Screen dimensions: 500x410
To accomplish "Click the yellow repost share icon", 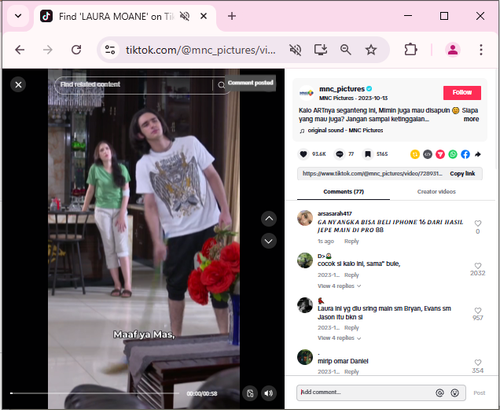I will [415, 154].
